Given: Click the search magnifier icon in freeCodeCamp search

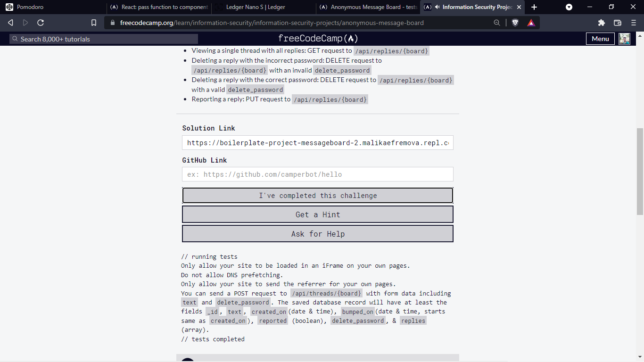Looking at the screenshot, I should coord(15,39).
